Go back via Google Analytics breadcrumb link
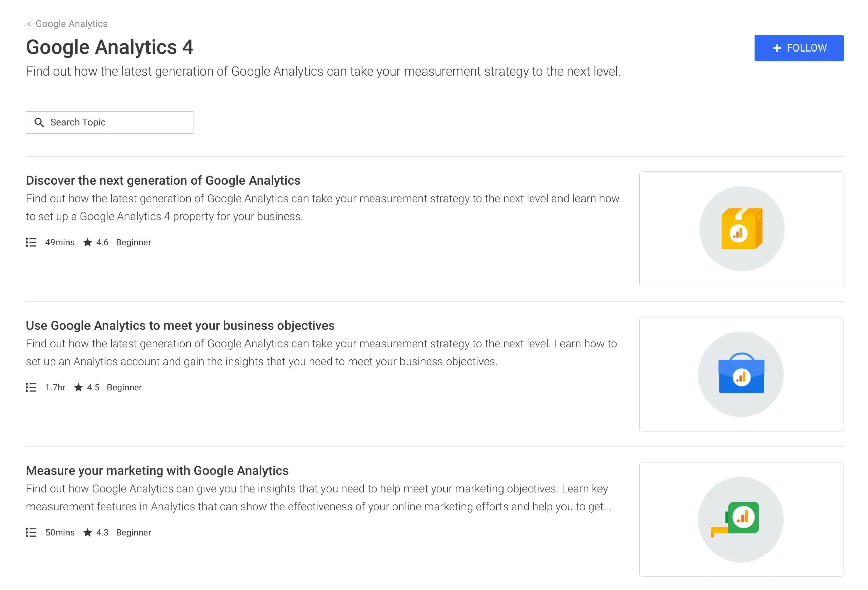 [x=71, y=24]
